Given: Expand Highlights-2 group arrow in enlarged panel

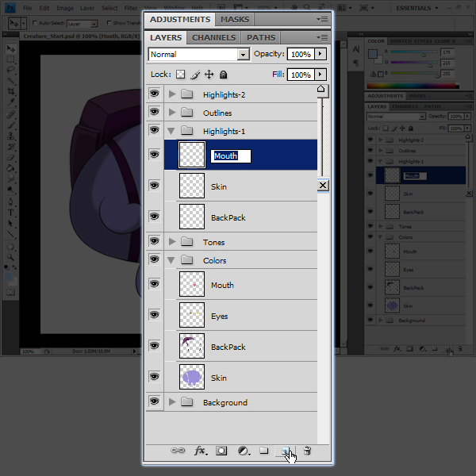Looking at the screenshot, I should (x=172, y=94).
